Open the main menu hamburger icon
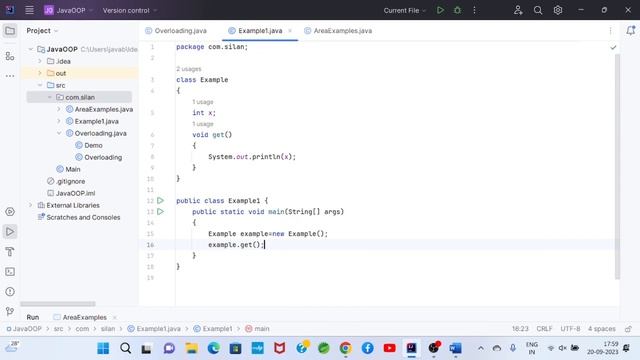Viewport: 640px width, 360px height. click(29, 10)
